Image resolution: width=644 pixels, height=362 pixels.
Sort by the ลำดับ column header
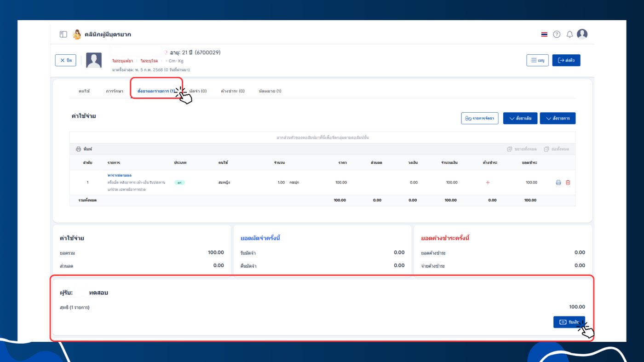(87, 163)
